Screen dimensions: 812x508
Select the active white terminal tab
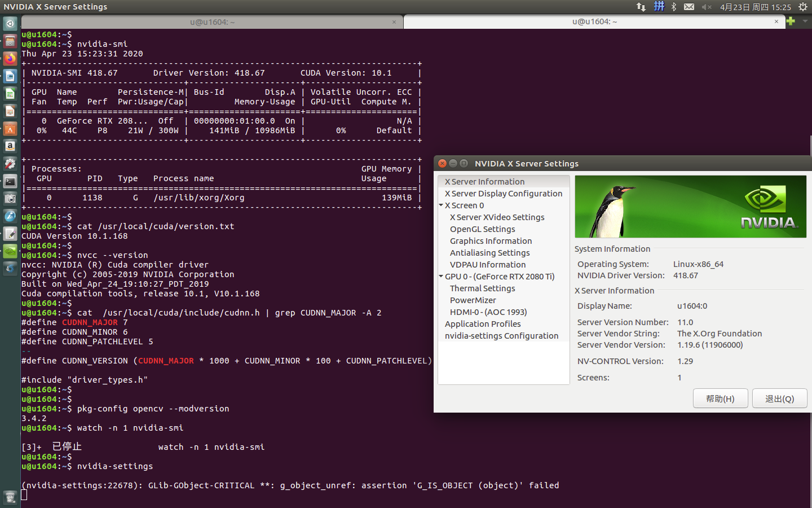click(x=594, y=21)
